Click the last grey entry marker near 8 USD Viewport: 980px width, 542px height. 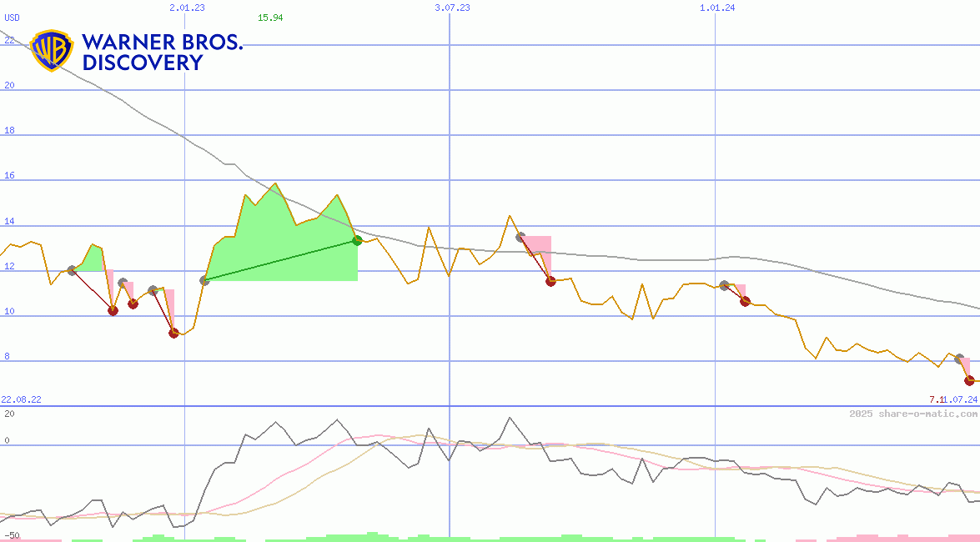point(959,359)
